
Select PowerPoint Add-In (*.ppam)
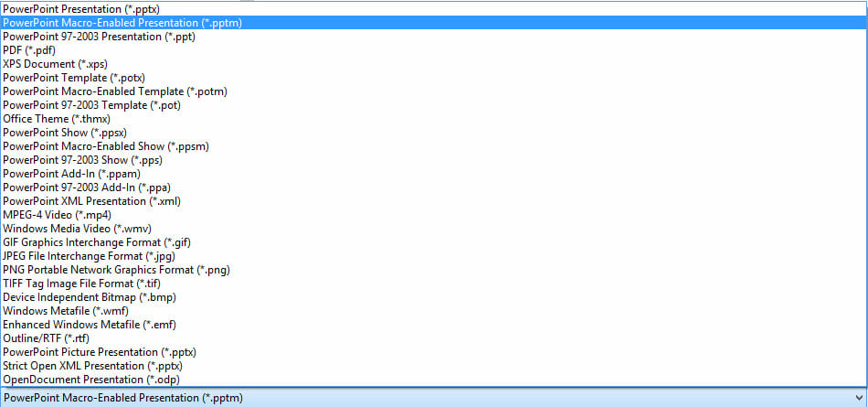(x=433, y=174)
